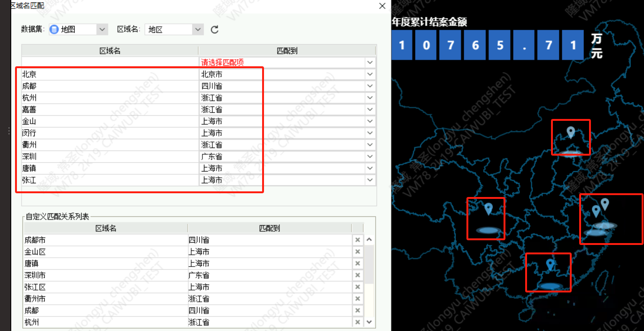
Task: Close the 区域名匹配 dialog
Action: pos(382,6)
